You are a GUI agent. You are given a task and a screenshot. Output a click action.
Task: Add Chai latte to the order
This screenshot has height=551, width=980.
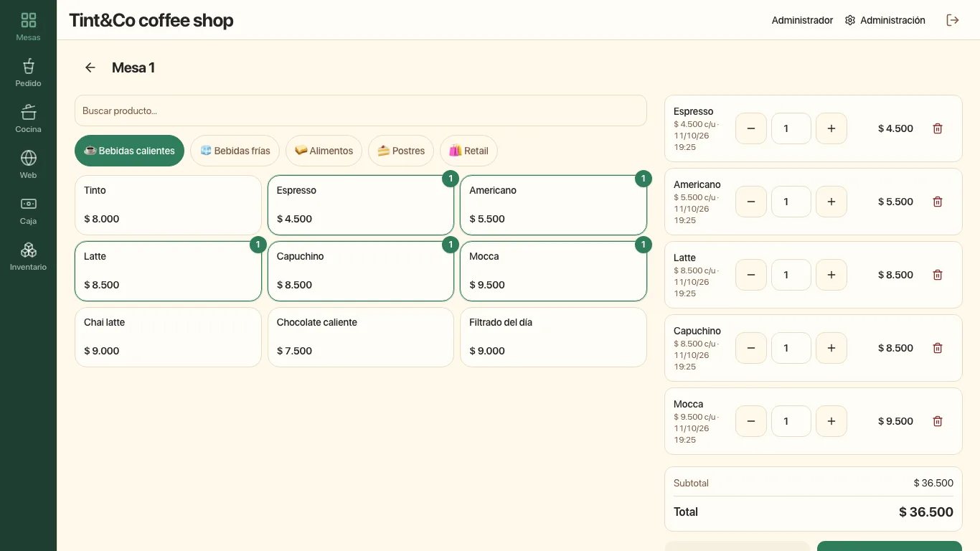(x=168, y=337)
